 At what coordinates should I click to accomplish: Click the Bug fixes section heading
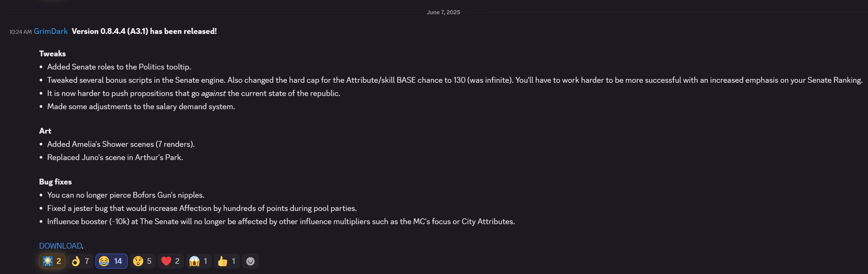56,182
